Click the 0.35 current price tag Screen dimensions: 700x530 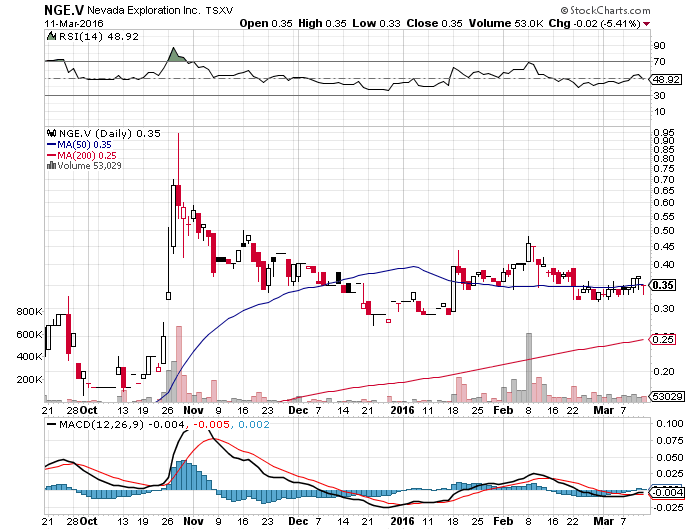660,285
